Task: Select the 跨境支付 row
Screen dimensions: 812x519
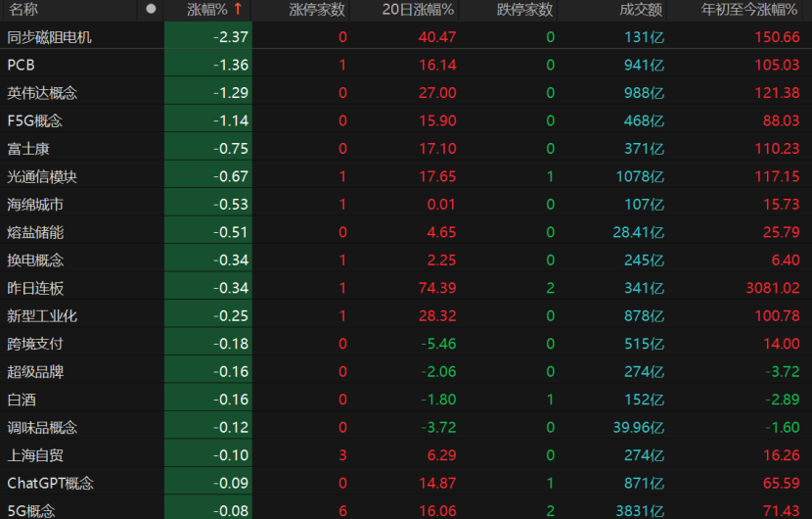Action: pyautogui.click(x=406, y=344)
